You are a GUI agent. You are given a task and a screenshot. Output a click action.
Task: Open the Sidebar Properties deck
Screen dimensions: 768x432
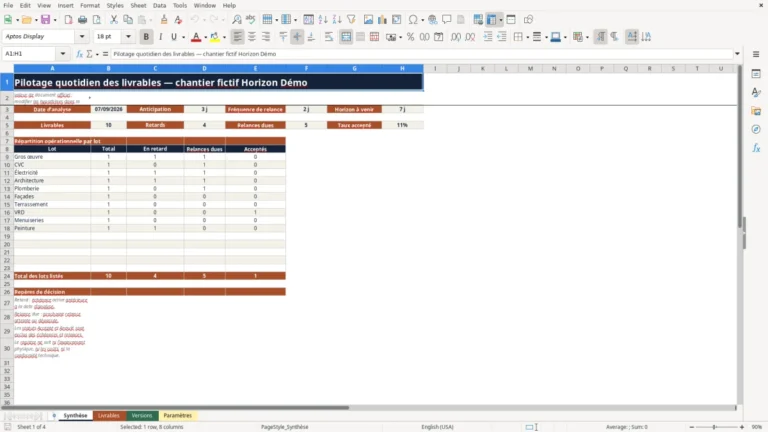(756, 73)
